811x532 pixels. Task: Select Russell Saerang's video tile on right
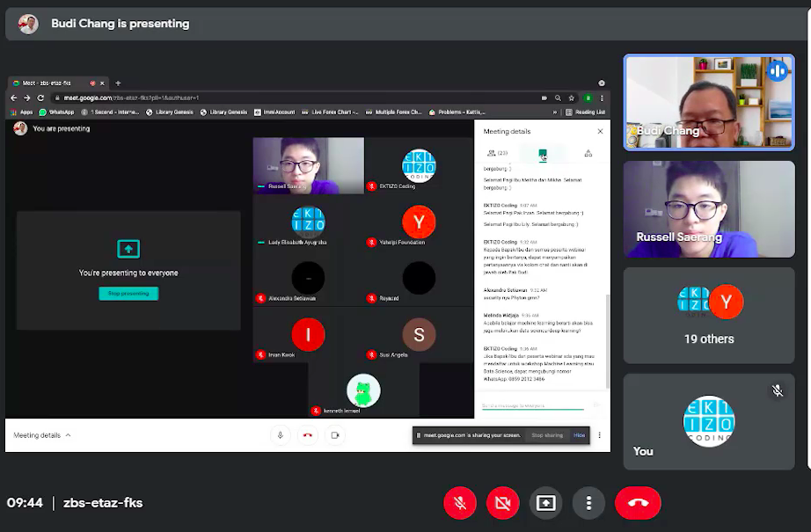pos(709,209)
